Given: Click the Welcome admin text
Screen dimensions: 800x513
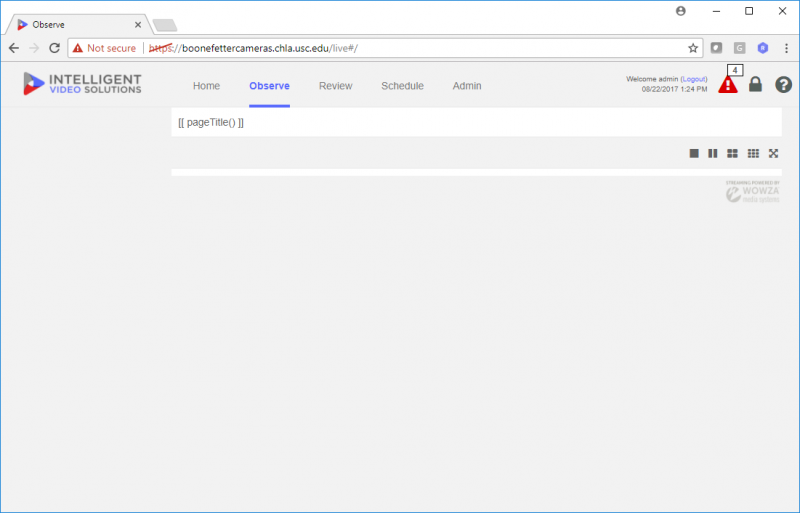Looking at the screenshot, I should [652, 79].
